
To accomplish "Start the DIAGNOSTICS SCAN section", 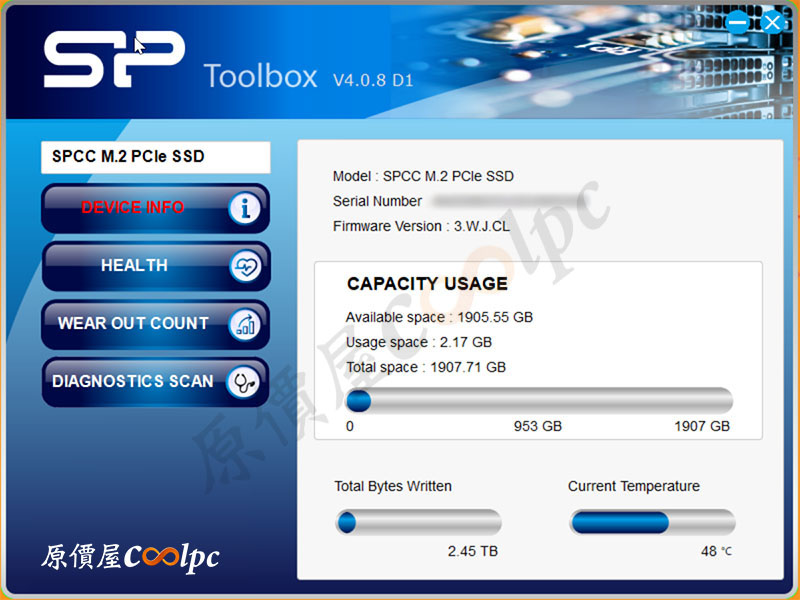I will 155,382.
